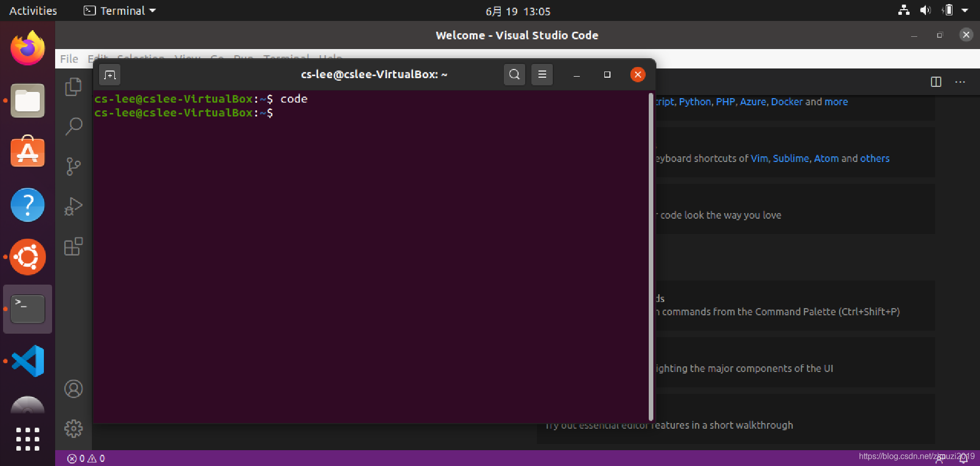Open Ubuntu Software from the dock

(28, 152)
